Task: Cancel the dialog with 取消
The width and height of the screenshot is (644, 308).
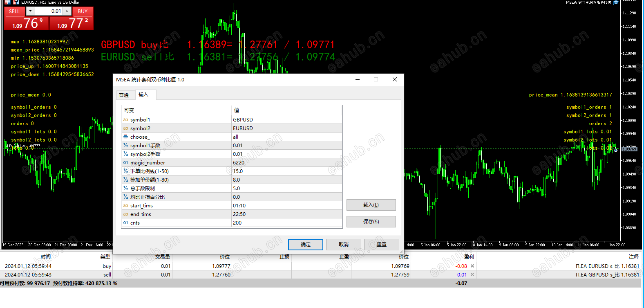Action: [344, 245]
